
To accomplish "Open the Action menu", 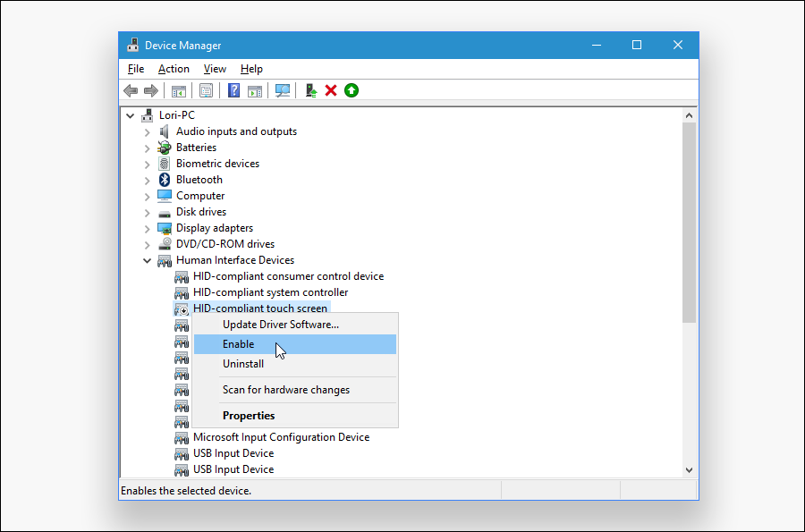I will [x=174, y=69].
